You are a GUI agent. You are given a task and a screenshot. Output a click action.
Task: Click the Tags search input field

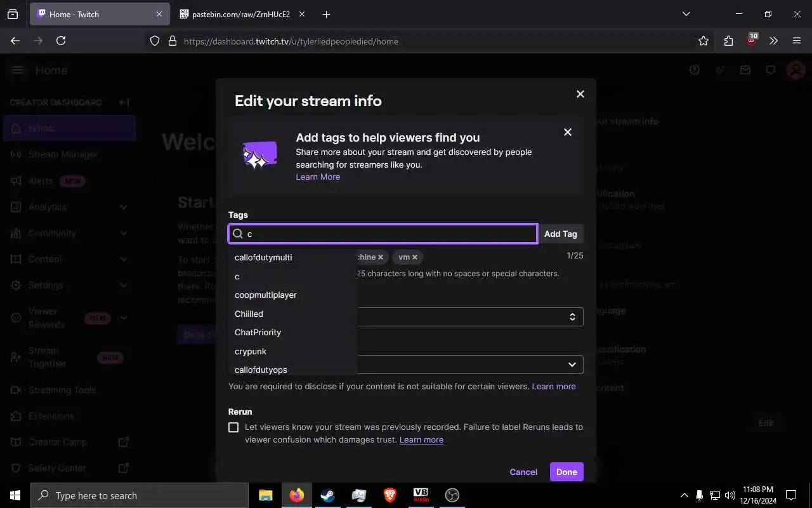click(383, 234)
